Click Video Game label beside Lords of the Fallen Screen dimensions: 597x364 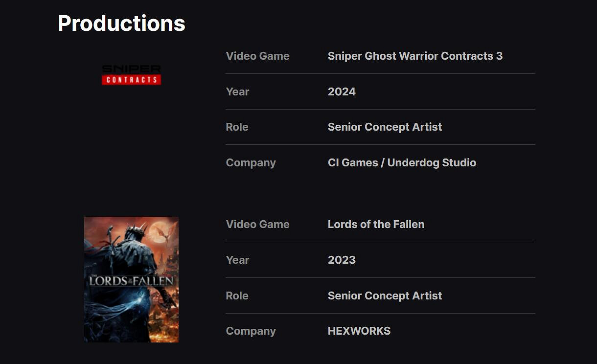tap(257, 224)
